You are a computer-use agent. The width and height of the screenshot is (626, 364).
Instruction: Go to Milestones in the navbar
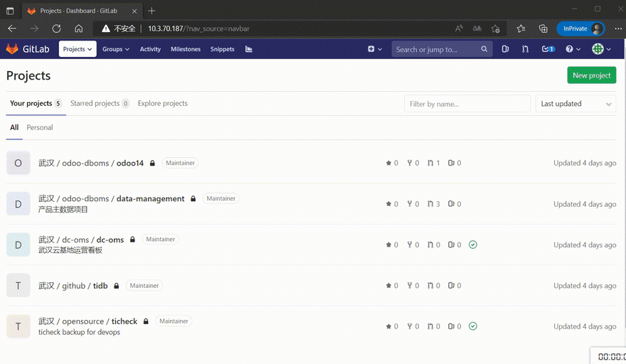[x=186, y=49]
